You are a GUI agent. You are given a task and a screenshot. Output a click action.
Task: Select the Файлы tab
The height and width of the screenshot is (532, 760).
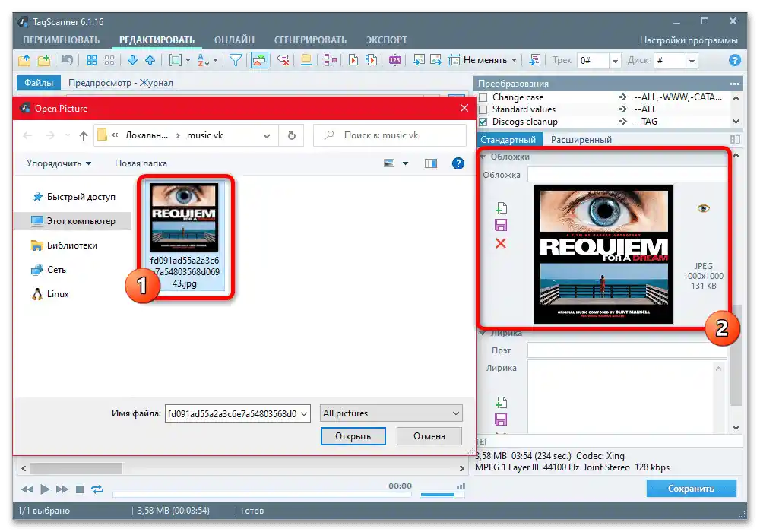pyautogui.click(x=39, y=83)
